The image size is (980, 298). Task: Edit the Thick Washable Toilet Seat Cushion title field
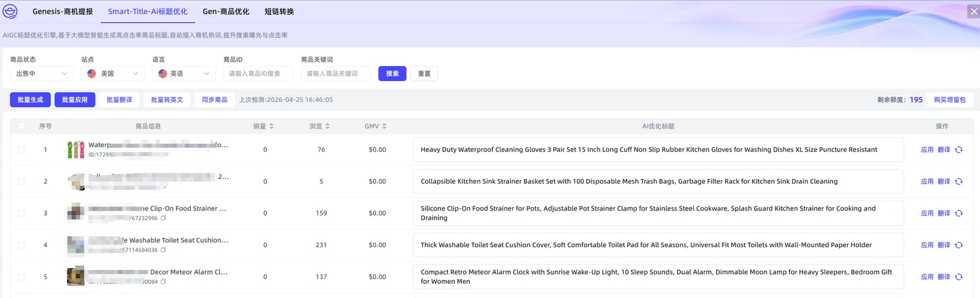pos(658,245)
